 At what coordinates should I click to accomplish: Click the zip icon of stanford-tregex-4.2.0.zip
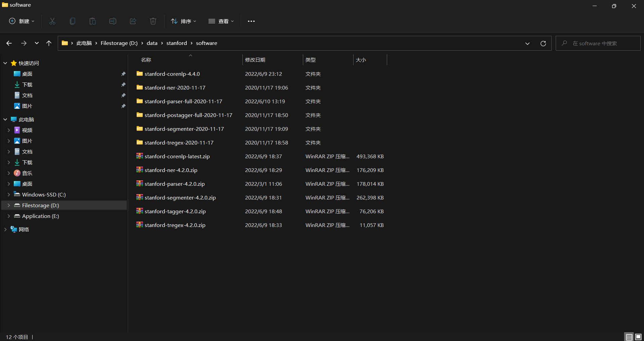140,225
